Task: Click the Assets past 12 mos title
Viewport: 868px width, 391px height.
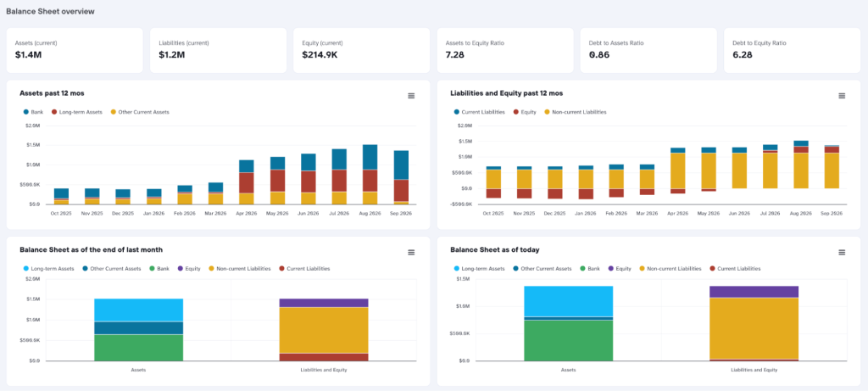Action: point(52,93)
